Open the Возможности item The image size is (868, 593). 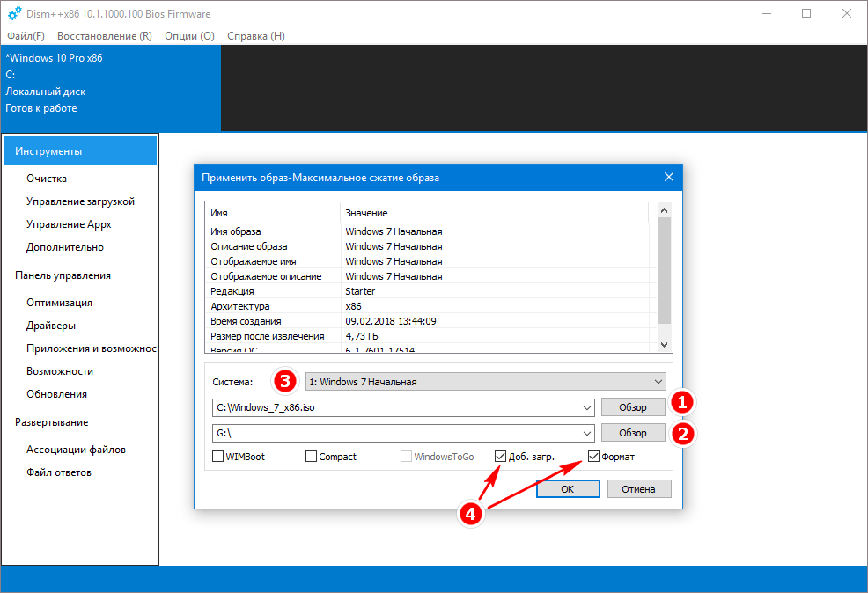pyautogui.click(x=60, y=371)
